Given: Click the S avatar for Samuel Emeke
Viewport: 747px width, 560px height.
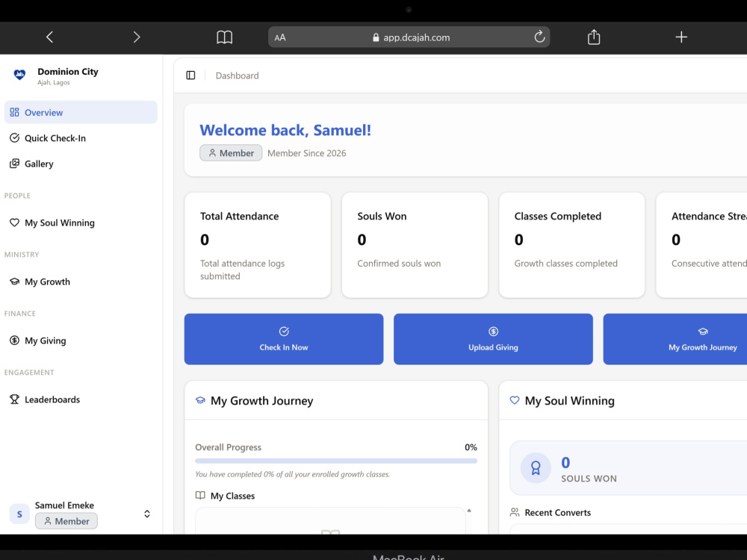Looking at the screenshot, I should tap(19, 514).
